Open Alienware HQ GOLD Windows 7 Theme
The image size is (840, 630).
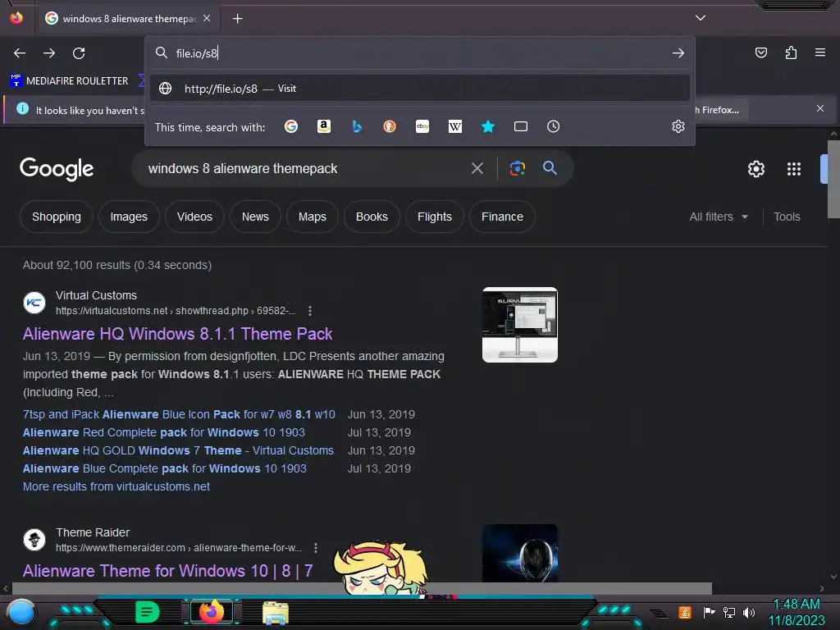178,450
